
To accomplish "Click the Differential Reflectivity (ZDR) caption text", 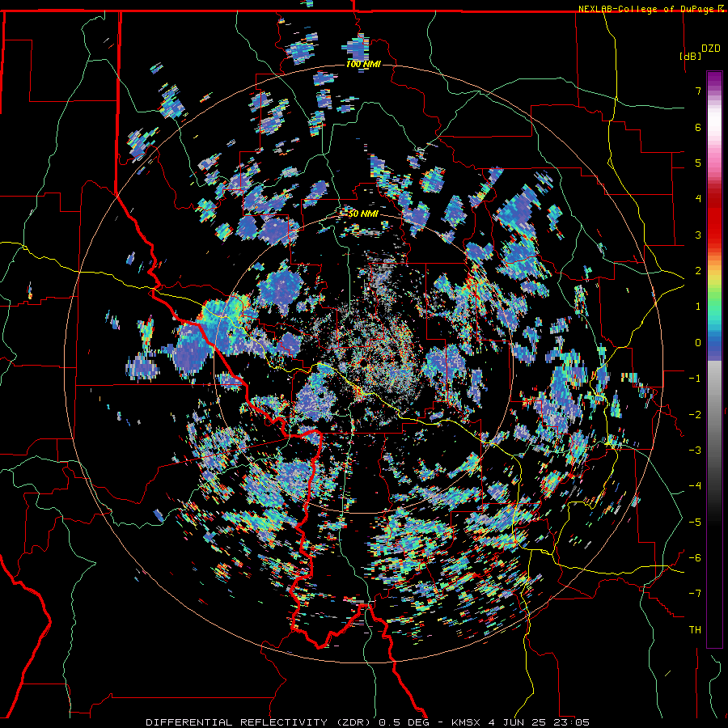I will 260,722.
